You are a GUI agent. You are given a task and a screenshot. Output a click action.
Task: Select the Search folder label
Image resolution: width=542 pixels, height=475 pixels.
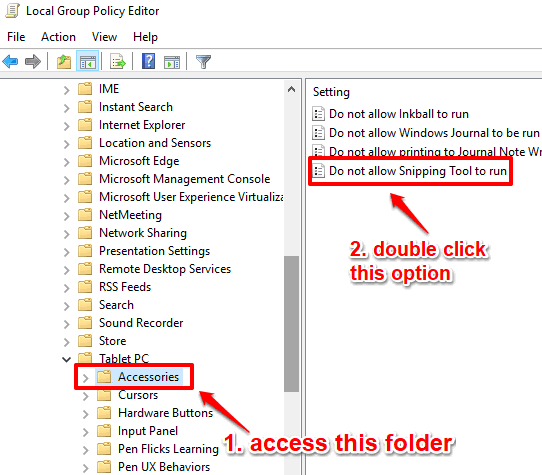pos(116,305)
